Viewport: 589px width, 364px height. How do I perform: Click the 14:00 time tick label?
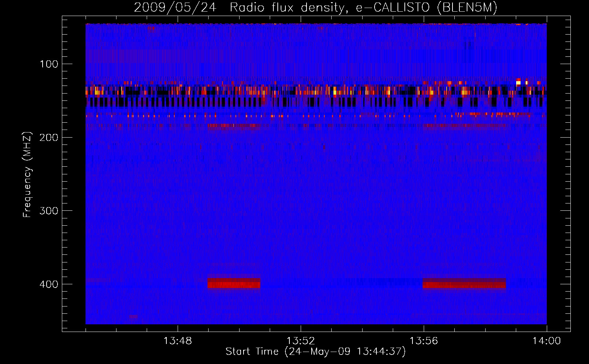click(x=547, y=341)
